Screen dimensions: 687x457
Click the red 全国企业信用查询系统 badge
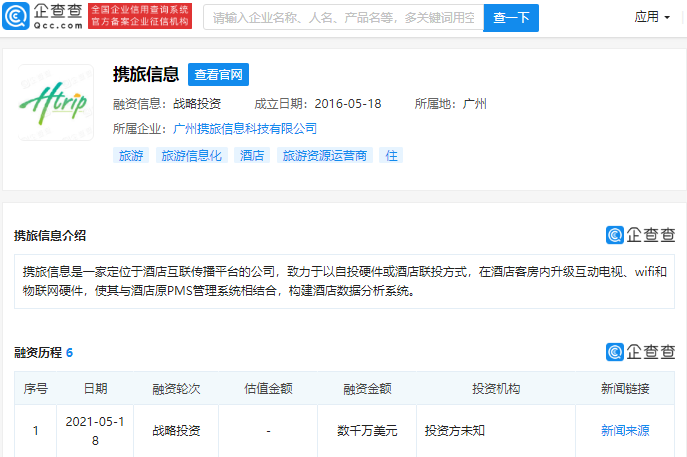tap(140, 16)
